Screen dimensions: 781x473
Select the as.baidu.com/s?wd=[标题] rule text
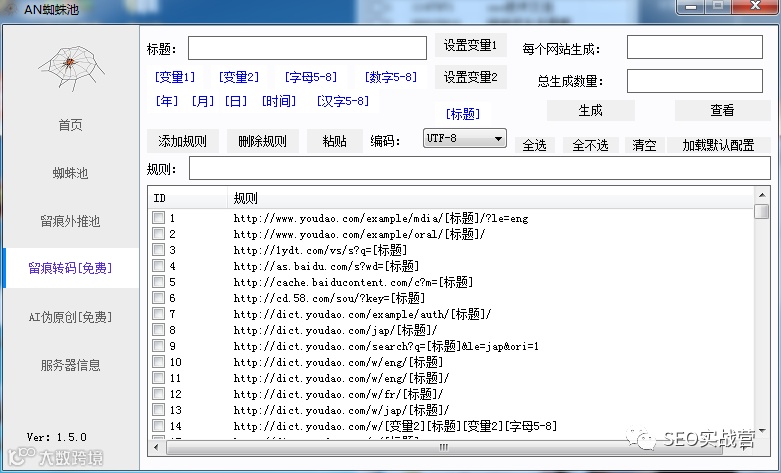[x=326, y=266]
